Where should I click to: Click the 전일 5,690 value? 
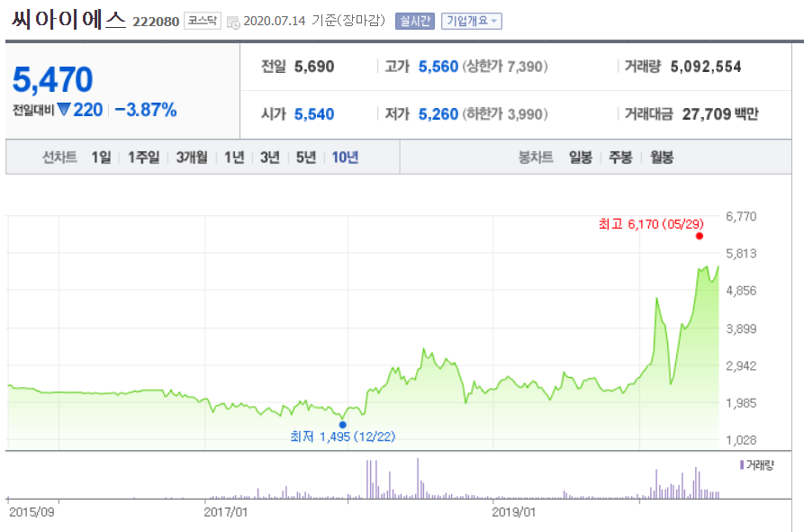tap(314, 67)
